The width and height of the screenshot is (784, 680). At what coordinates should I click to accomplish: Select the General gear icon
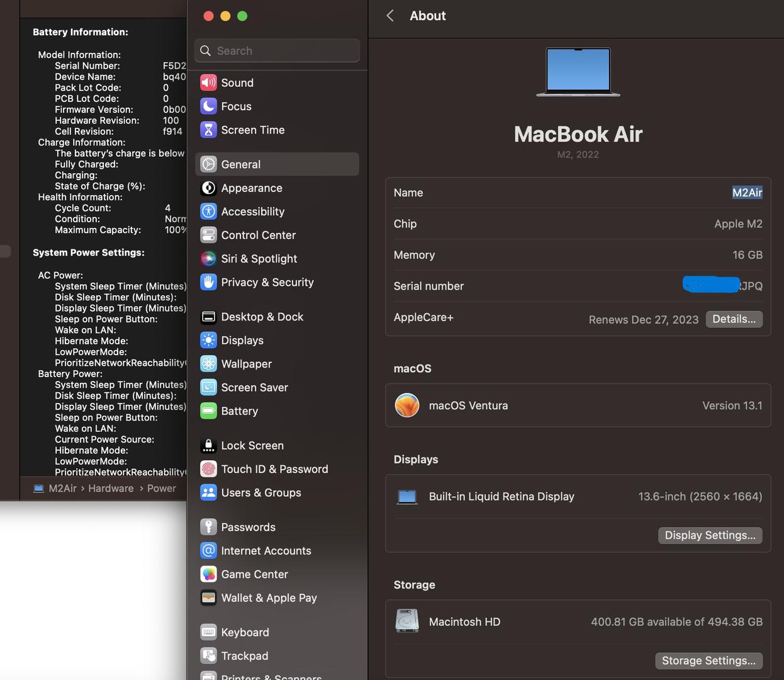[208, 164]
